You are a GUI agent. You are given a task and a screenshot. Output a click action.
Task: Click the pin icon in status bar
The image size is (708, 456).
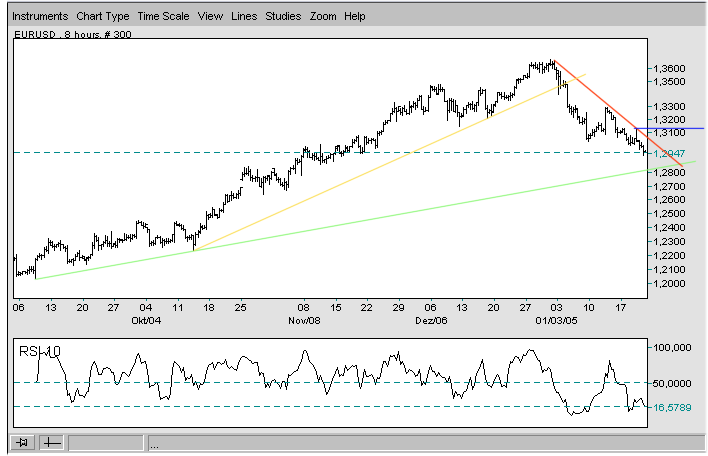[22, 442]
